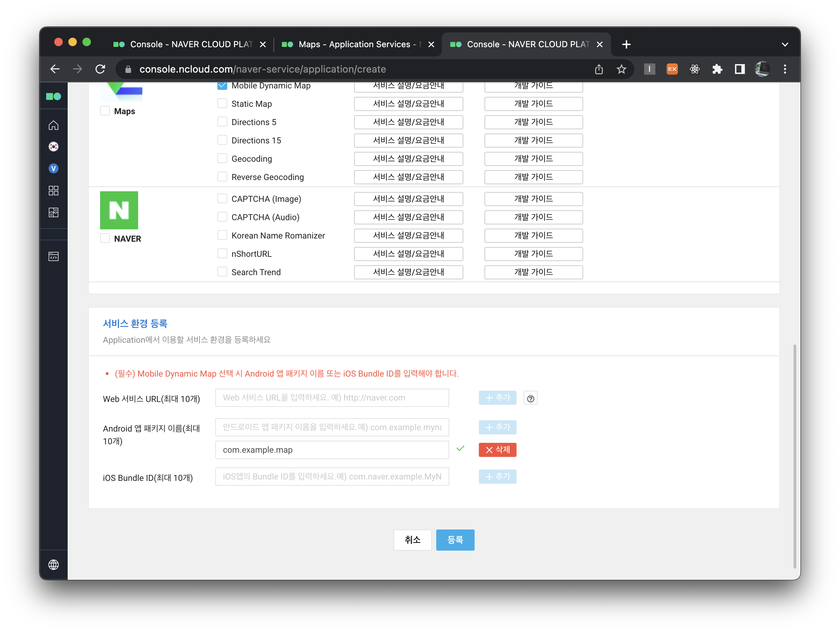Image resolution: width=840 pixels, height=632 pixels.
Task: Click the 등록 register button
Action: pyautogui.click(x=455, y=540)
